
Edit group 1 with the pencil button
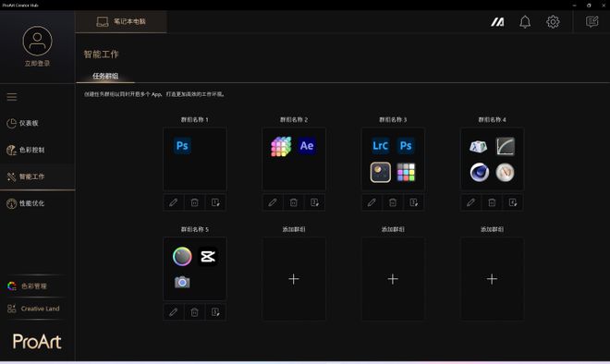point(173,202)
